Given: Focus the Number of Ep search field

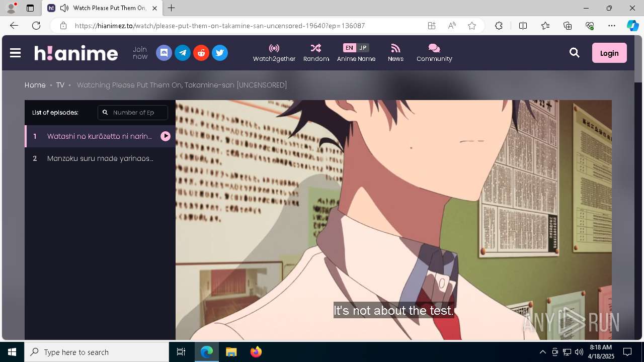Looking at the screenshot, I should (x=133, y=113).
